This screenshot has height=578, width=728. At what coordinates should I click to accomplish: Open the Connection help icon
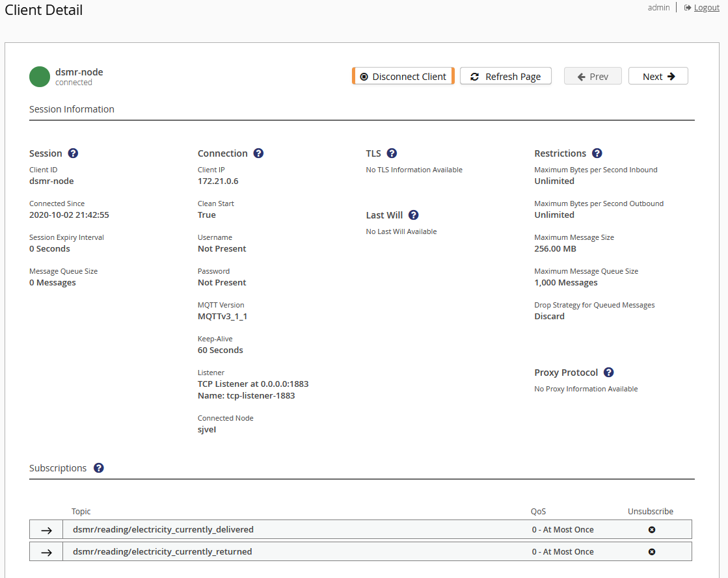(258, 153)
